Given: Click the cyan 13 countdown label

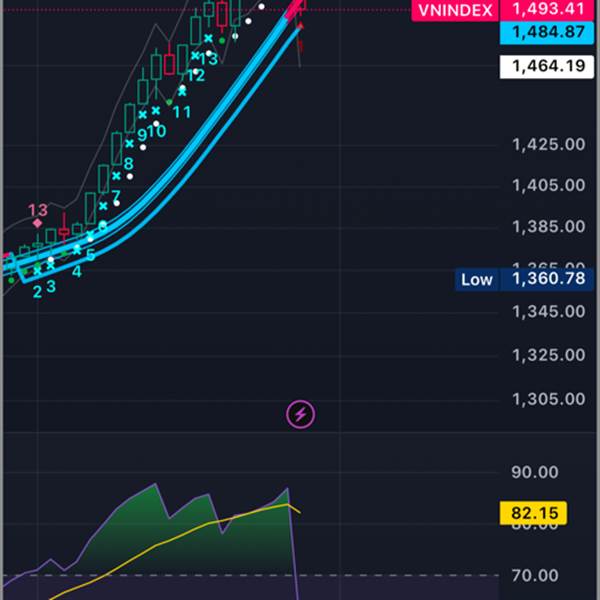Looking at the screenshot, I should tap(209, 59).
